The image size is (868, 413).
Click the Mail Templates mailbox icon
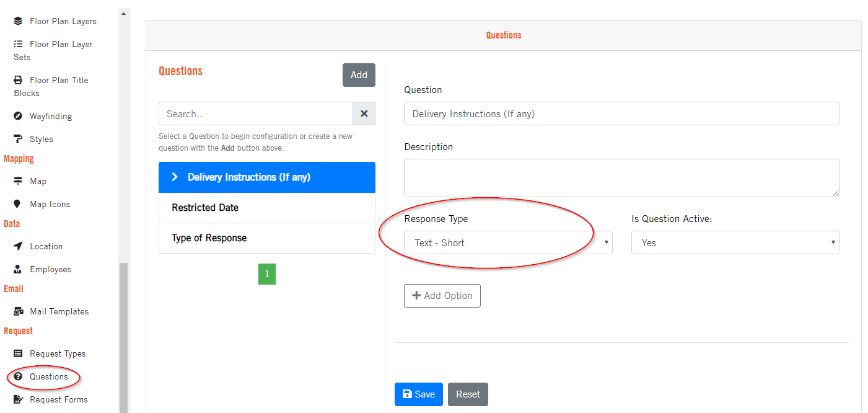[19, 311]
